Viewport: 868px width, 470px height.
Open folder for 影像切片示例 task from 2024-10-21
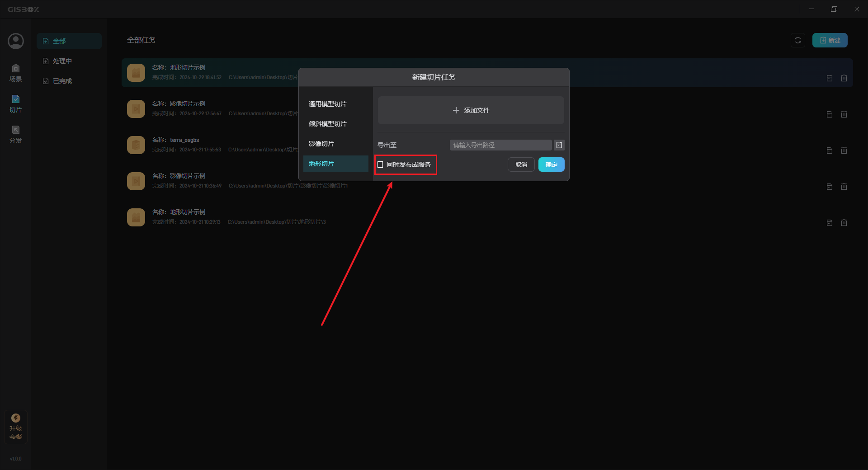pyautogui.click(x=830, y=187)
